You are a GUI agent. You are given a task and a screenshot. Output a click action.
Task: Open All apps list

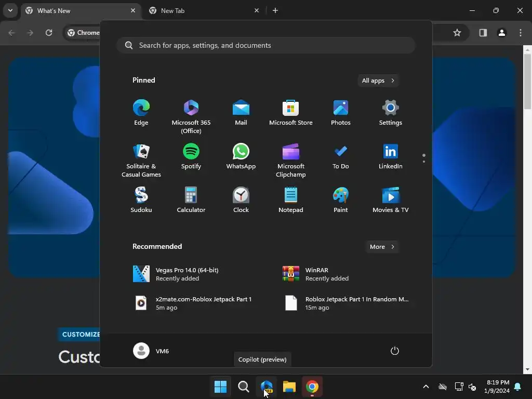[x=378, y=81]
